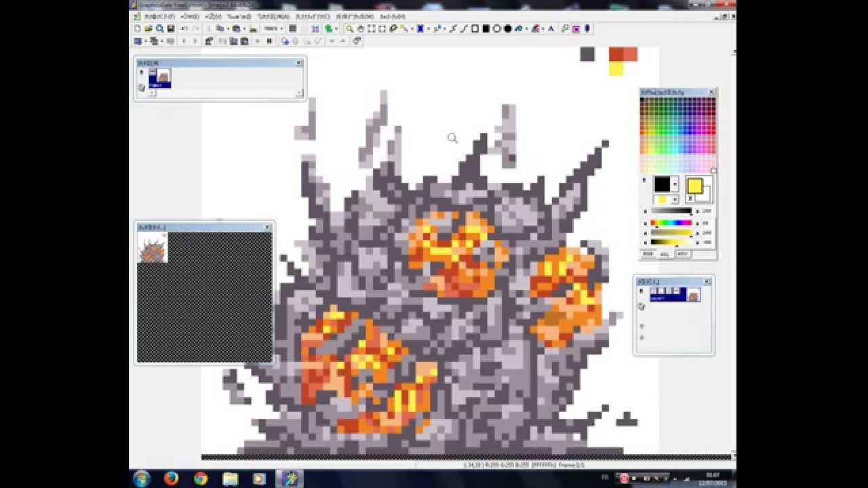
Task: Click the Save floppy disk icon
Action: tap(171, 28)
